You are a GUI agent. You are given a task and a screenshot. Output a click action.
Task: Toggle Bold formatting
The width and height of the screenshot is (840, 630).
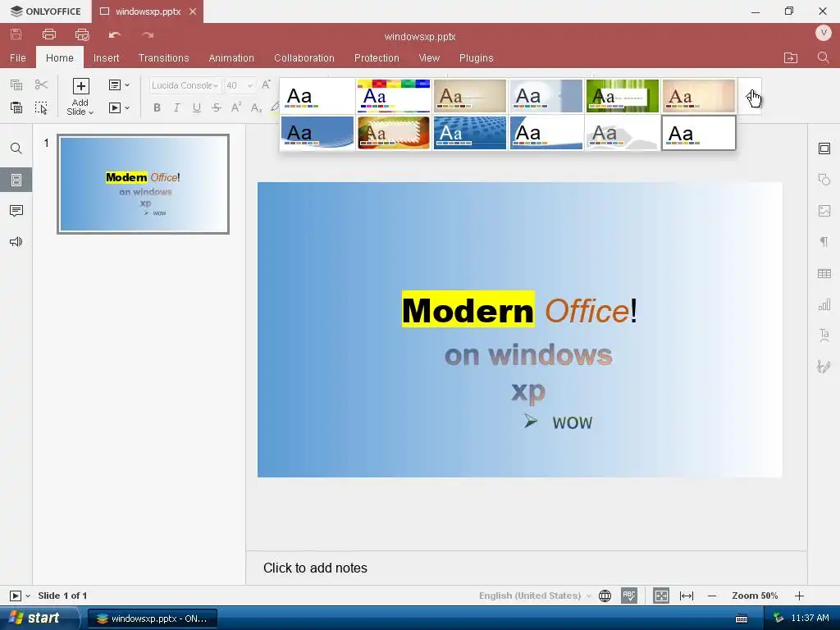click(x=157, y=107)
